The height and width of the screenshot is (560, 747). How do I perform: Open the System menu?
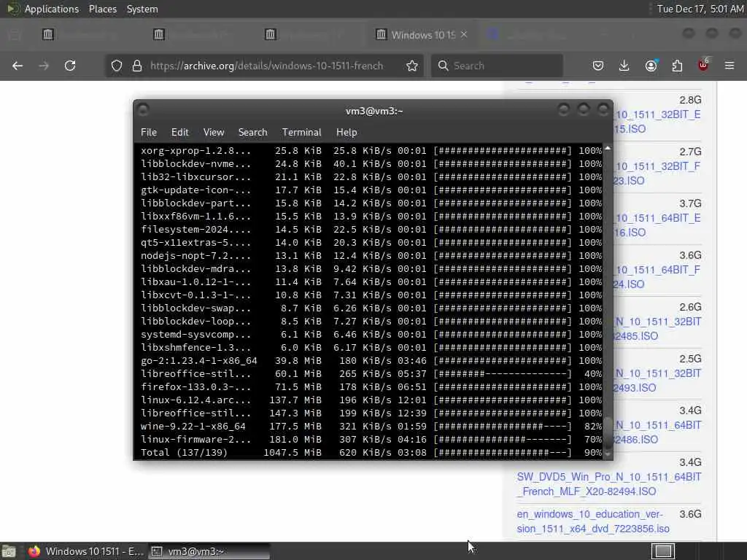[142, 9]
